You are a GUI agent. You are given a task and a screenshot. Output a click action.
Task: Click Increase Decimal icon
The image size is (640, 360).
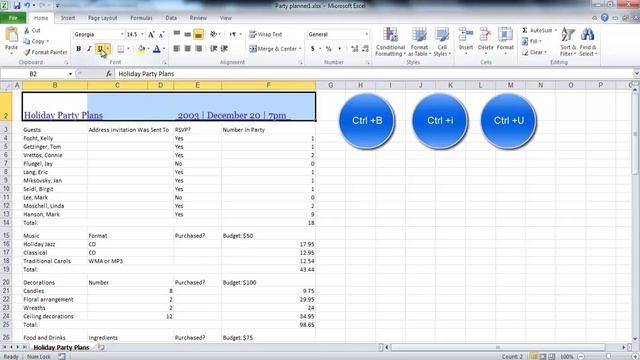(x=354, y=49)
